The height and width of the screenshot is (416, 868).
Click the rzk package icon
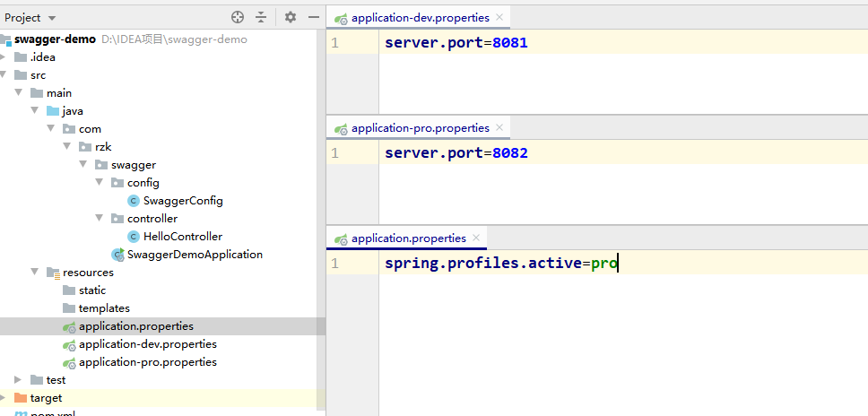click(x=84, y=146)
